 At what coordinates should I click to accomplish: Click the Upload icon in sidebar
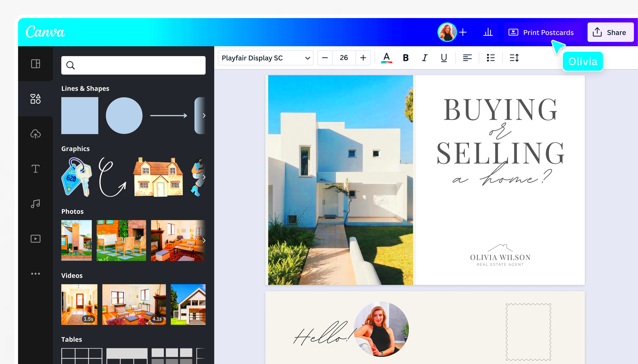click(36, 134)
